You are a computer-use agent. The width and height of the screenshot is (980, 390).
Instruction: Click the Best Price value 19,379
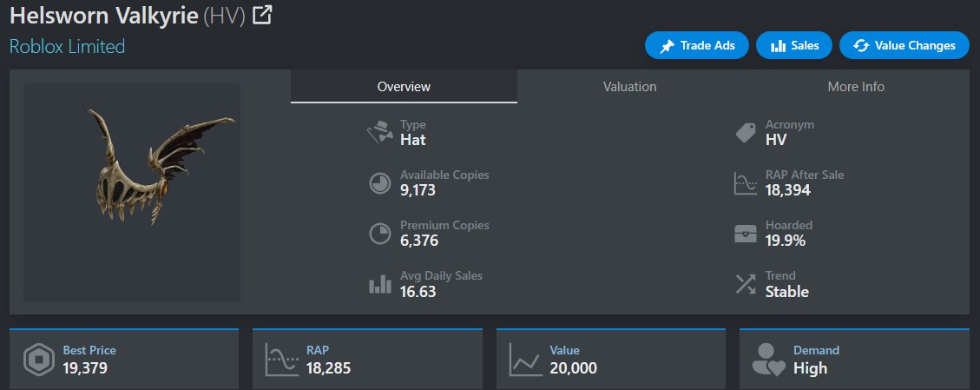(85, 368)
